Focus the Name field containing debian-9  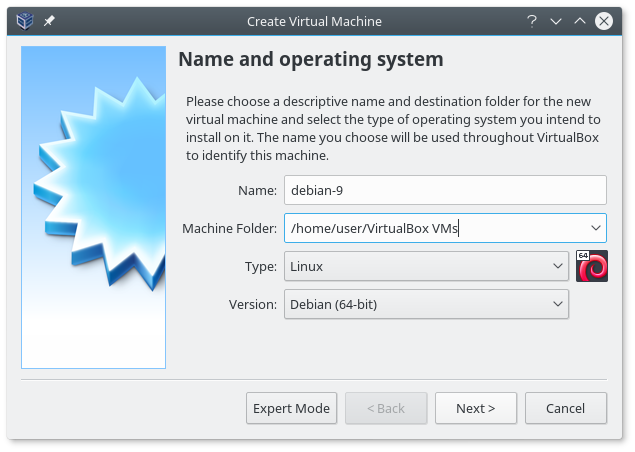[445, 190]
